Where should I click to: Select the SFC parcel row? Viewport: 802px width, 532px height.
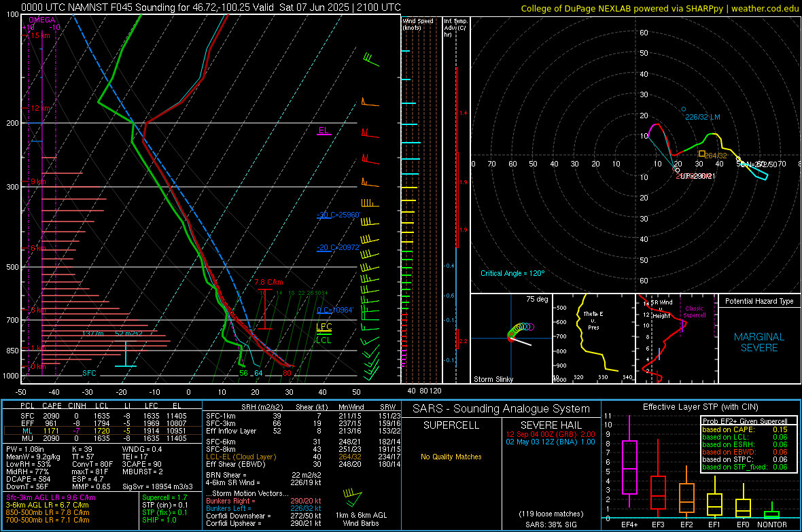coord(103,416)
